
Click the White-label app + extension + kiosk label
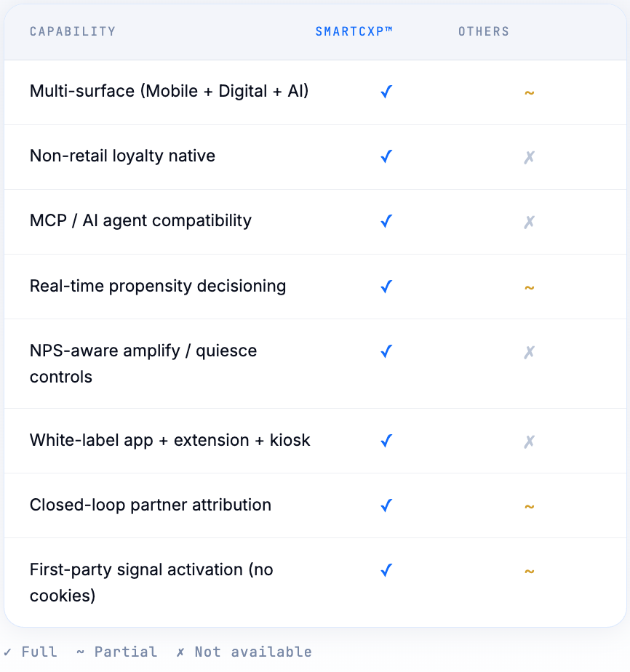pos(170,441)
